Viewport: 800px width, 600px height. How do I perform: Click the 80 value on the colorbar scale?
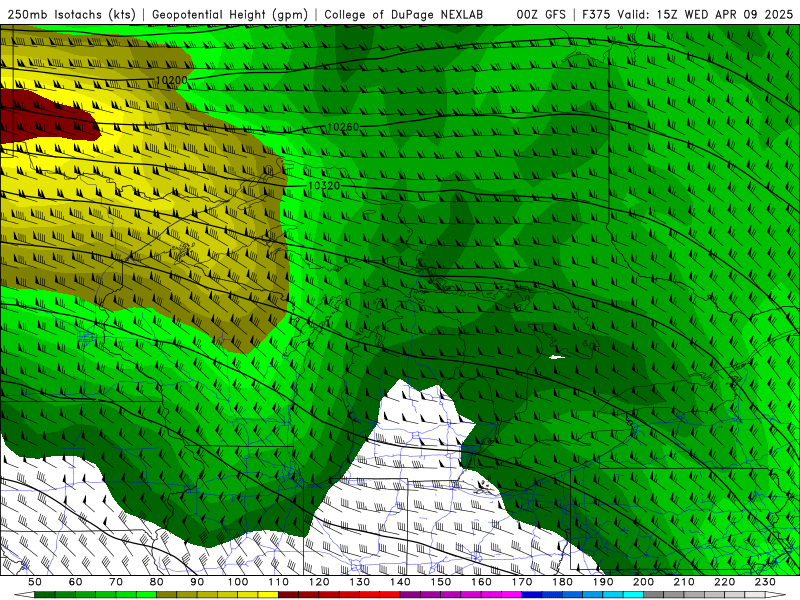click(x=157, y=582)
